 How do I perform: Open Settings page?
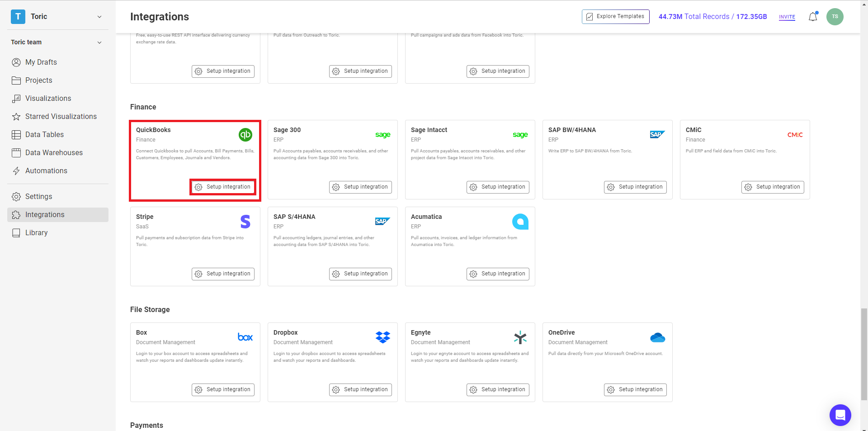coord(58,197)
